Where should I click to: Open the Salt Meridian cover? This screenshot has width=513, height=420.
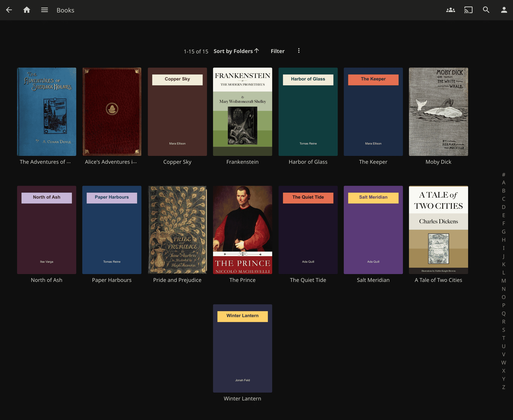pos(373,230)
